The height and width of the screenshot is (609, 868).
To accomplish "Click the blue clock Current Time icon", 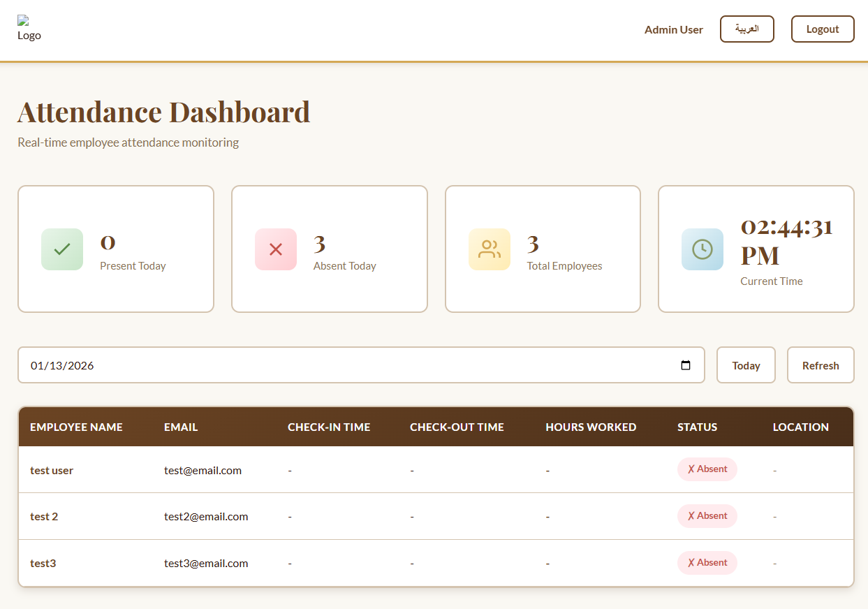I will point(703,249).
